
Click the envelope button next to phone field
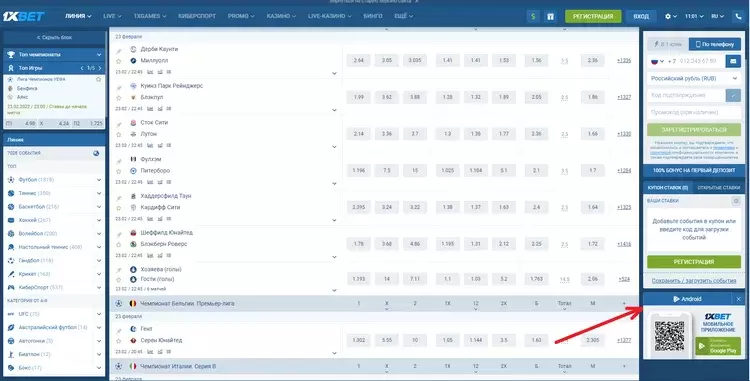pyautogui.click(x=733, y=61)
